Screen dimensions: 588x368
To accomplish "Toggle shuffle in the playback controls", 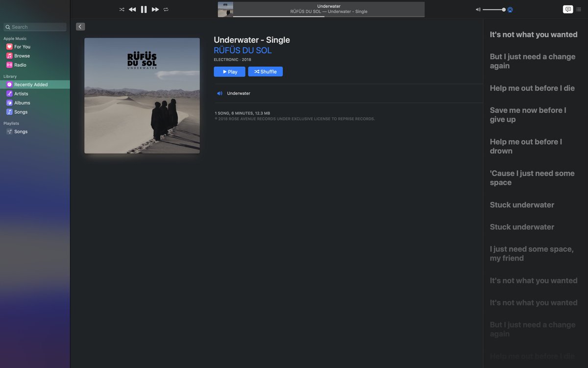I will tap(122, 9).
